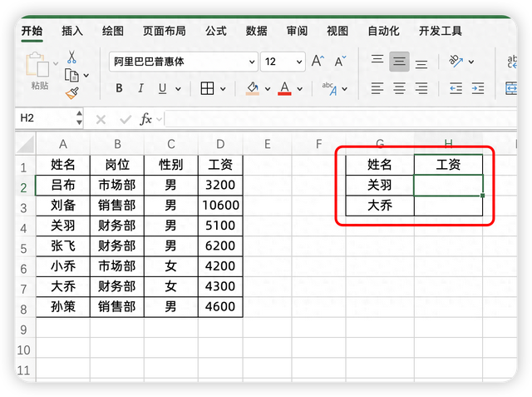Click the confirm checkmark formula button
This screenshot has width=532, height=397.
(126, 119)
